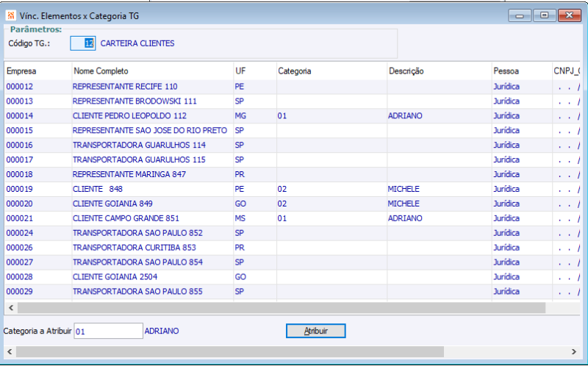Screen dimensions: 588x366
Task: Select row CLIENTE PEDRO LEOPOLDO 112
Action: (293, 116)
